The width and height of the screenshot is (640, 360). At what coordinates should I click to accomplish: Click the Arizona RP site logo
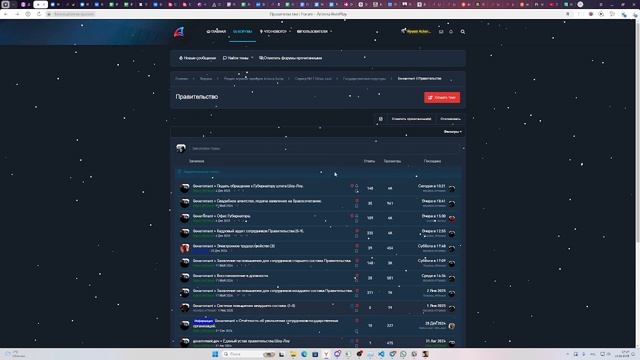click(x=179, y=31)
